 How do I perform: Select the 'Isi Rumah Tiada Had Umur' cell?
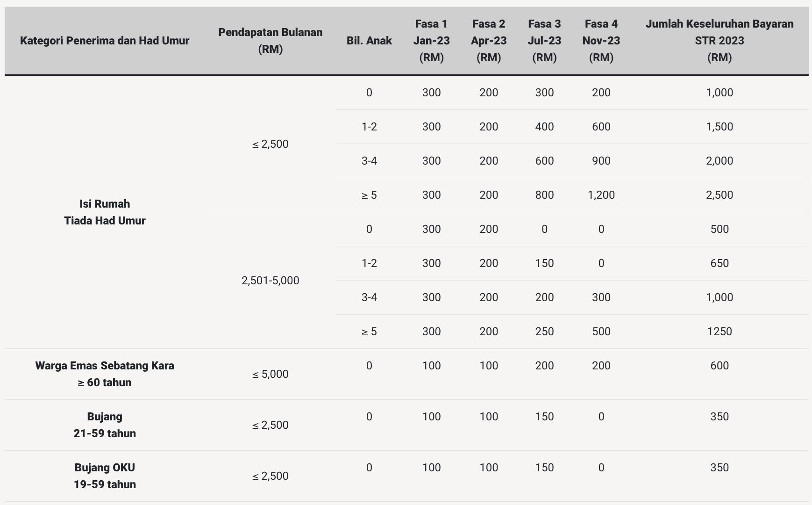pyautogui.click(x=105, y=212)
